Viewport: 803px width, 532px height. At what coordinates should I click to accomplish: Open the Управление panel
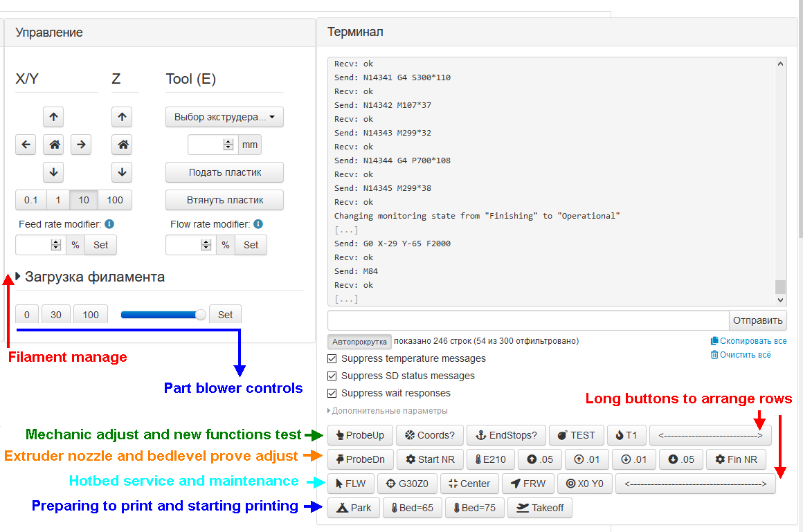click(x=48, y=32)
